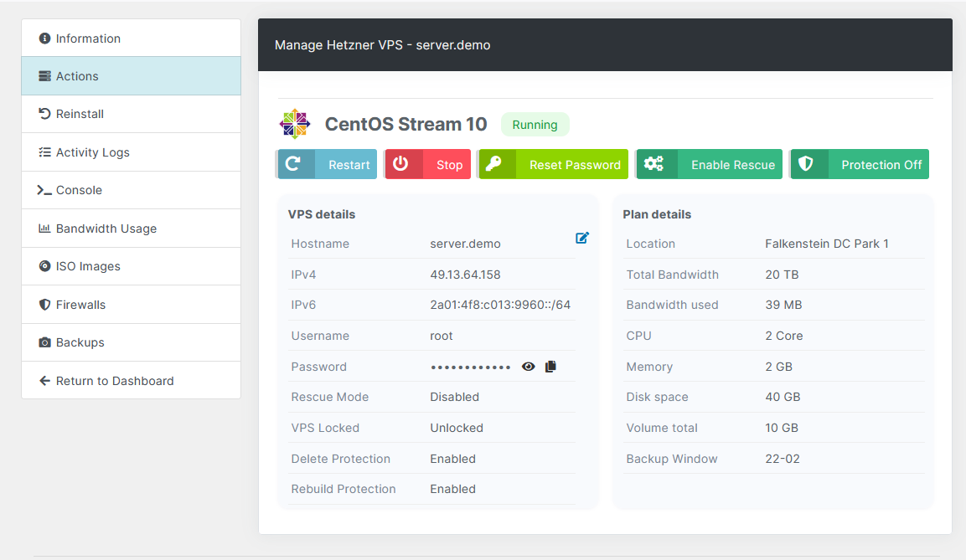
Task: Click the Plan details section heading
Action: (x=657, y=214)
